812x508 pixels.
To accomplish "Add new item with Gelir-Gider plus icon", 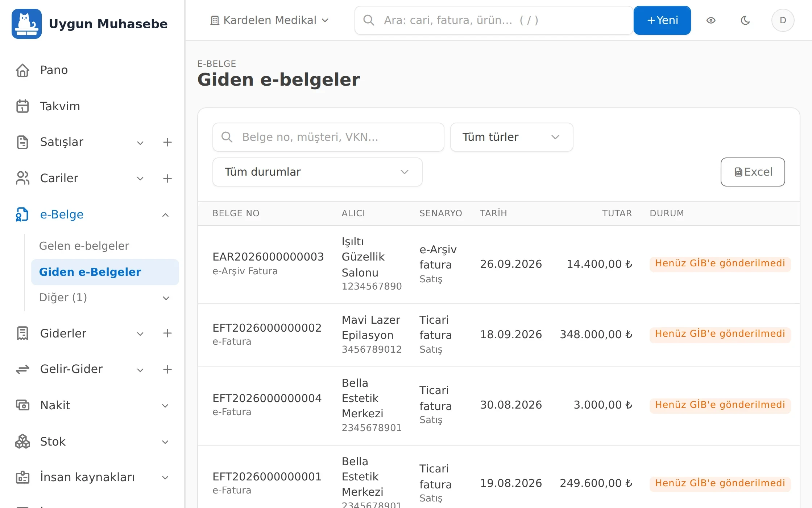I will (x=167, y=369).
